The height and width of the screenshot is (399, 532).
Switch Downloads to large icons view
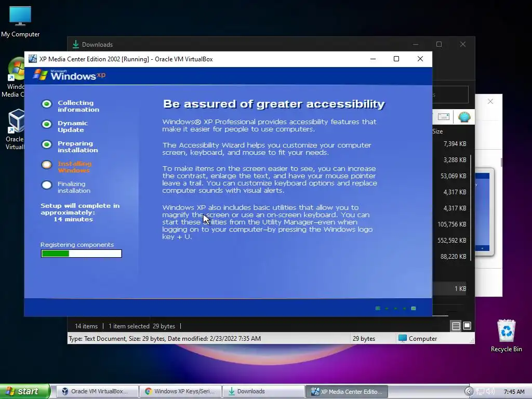(x=467, y=326)
